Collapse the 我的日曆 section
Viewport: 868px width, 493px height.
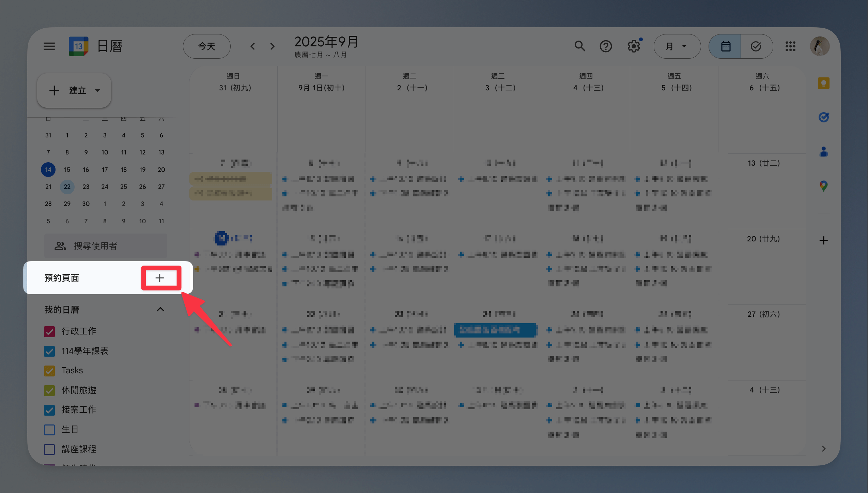[x=160, y=309]
